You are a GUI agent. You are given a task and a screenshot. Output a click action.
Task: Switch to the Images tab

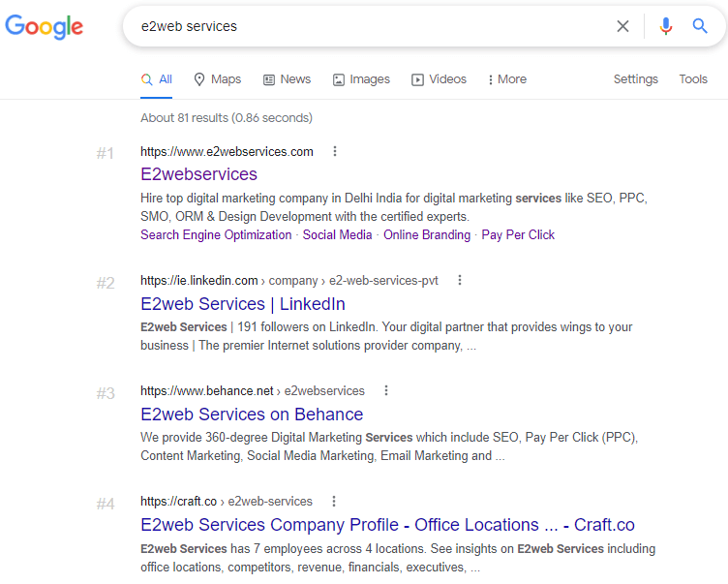tap(361, 79)
